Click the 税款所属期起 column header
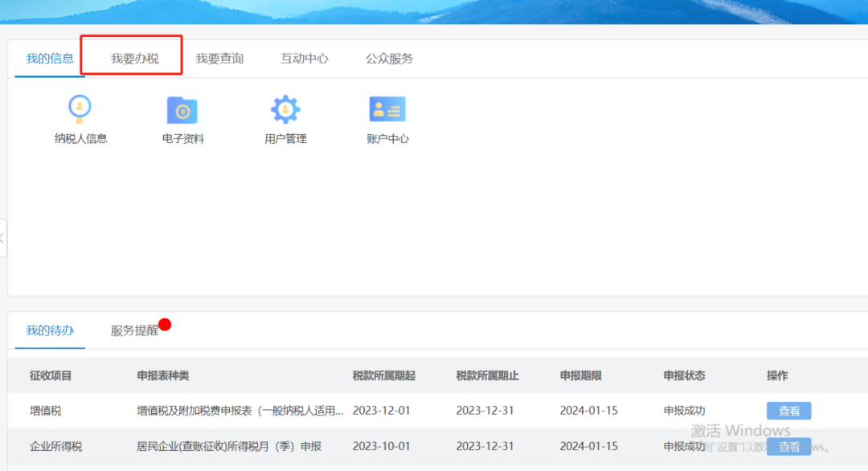 [x=383, y=376]
